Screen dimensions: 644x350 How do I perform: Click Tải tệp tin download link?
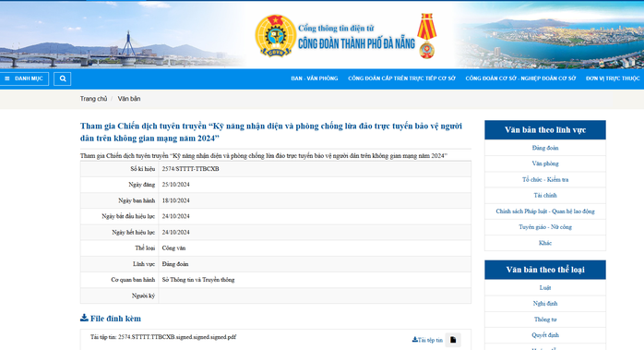click(427, 340)
